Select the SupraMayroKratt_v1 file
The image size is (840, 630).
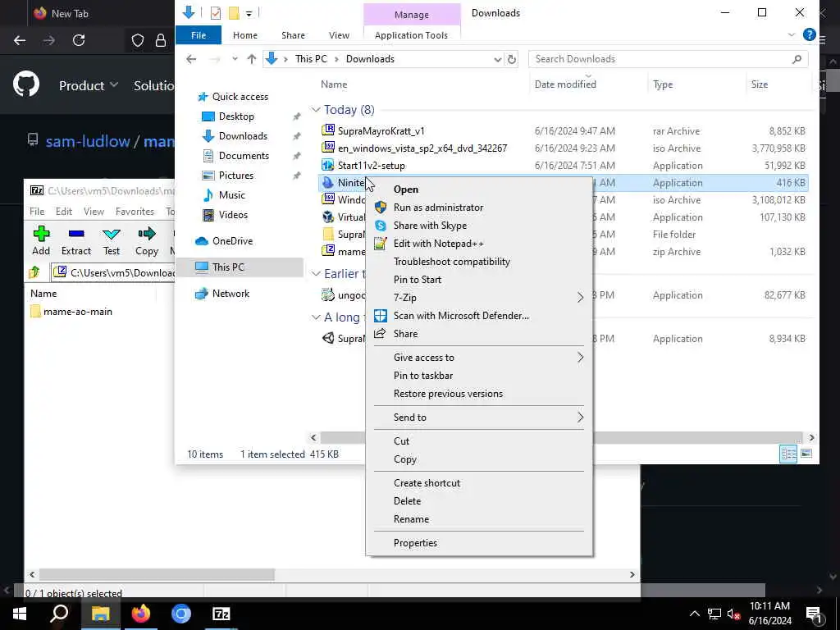point(381,131)
